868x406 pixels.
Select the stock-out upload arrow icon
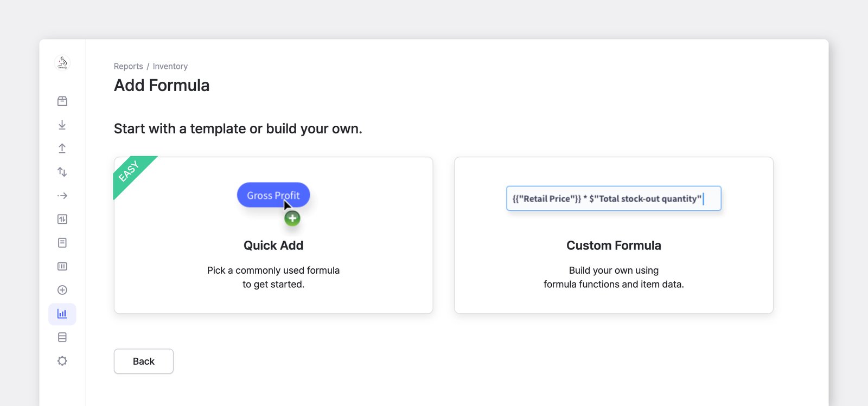point(62,148)
